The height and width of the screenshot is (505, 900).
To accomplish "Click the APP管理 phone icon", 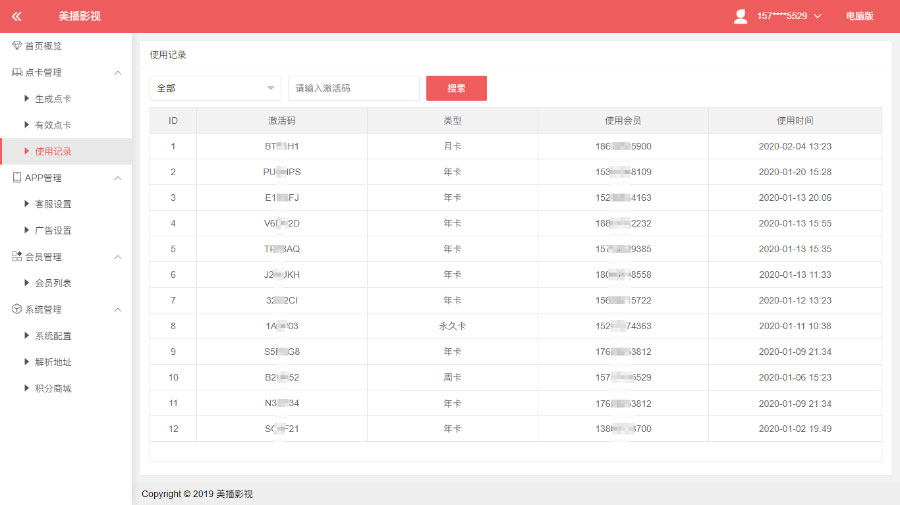I will pyautogui.click(x=16, y=178).
